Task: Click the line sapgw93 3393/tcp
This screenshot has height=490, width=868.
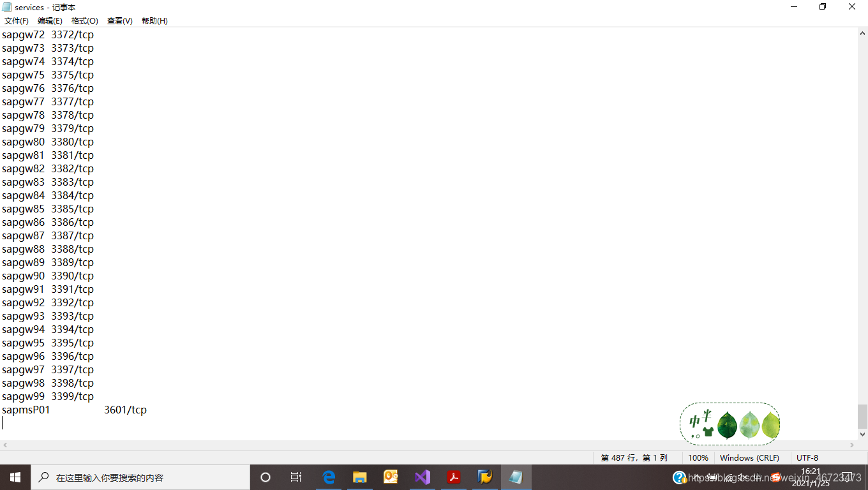Action: coord(48,316)
